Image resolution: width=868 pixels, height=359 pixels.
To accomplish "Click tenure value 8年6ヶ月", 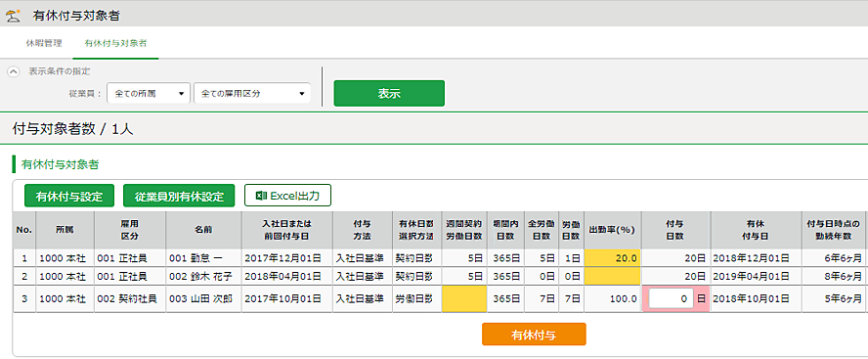I will pyautogui.click(x=843, y=276).
